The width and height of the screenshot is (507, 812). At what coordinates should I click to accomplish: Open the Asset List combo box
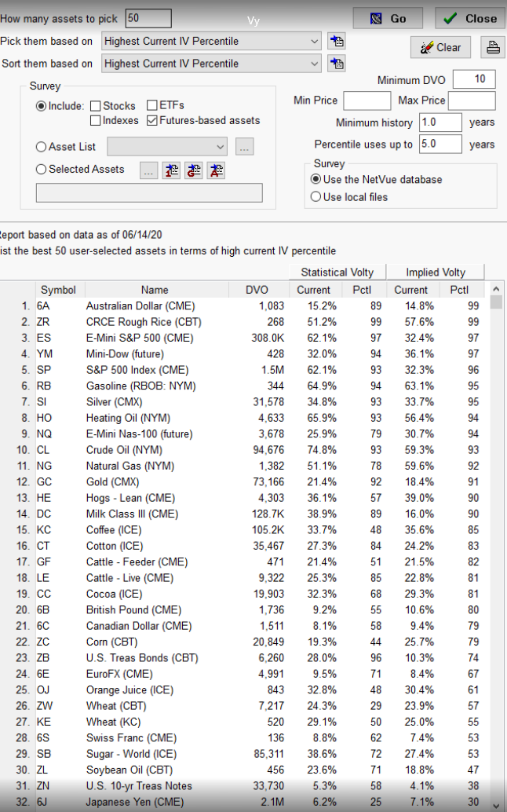click(166, 147)
